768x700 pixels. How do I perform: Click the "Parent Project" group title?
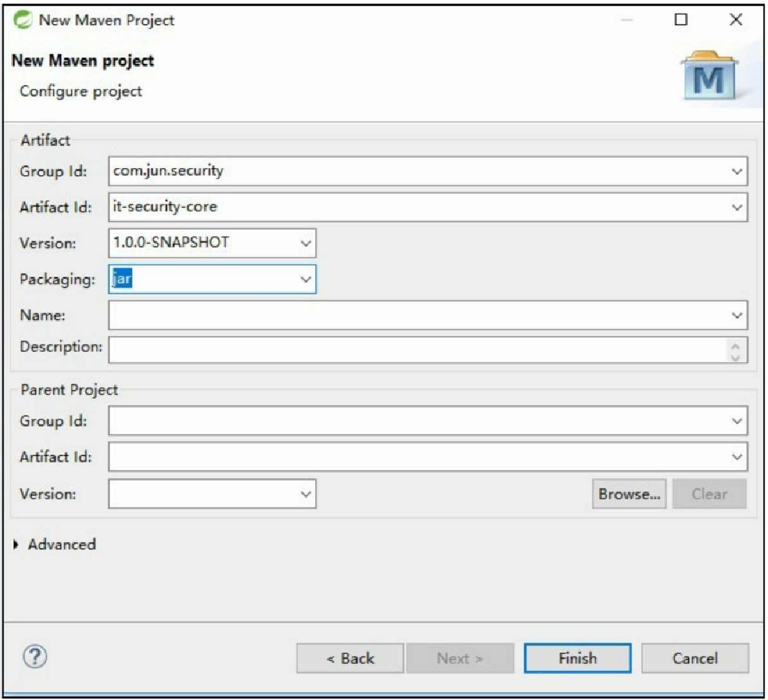tap(69, 390)
